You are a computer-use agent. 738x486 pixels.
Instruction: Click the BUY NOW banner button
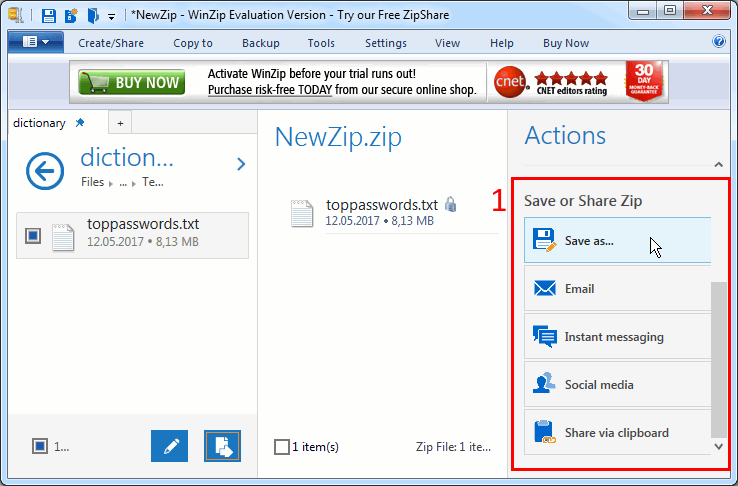point(132,83)
